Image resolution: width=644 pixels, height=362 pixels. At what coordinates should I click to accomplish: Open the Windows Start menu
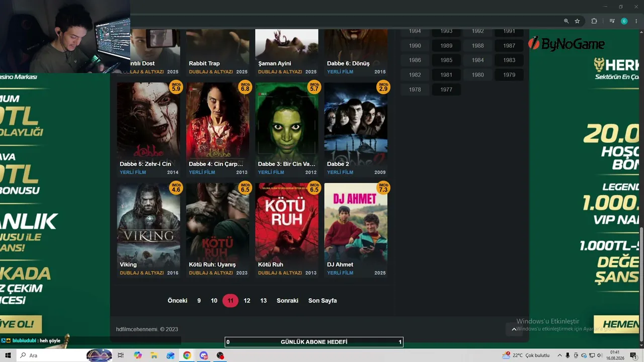click(x=8, y=355)
